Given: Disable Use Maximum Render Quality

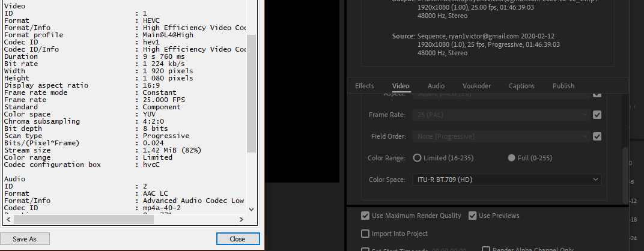Looking at the screenshot, I should [x=365, y=216].
